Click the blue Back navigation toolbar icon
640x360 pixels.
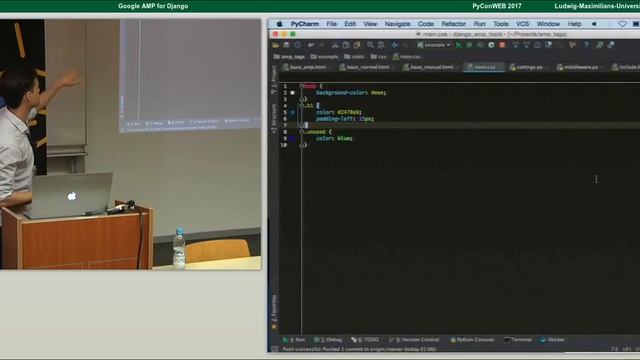coord(394,45)
